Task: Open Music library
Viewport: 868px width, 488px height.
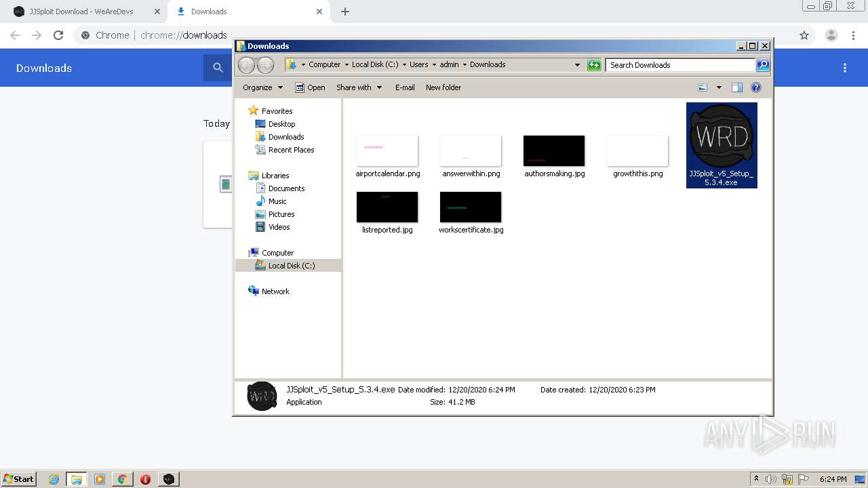Action: [277, 201]
